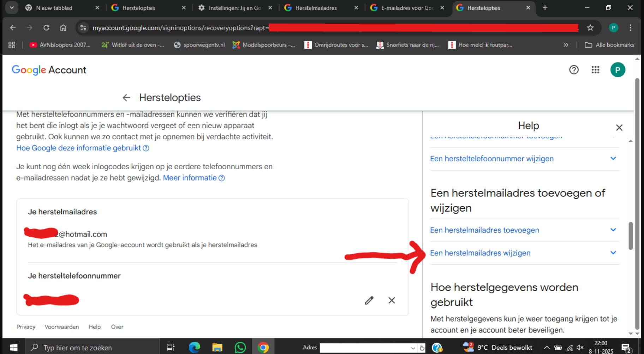This screenshot has width=644, height=354.
Task: Expand 'Een herstelmailadres toevoegen'
Action: [524, 230]
